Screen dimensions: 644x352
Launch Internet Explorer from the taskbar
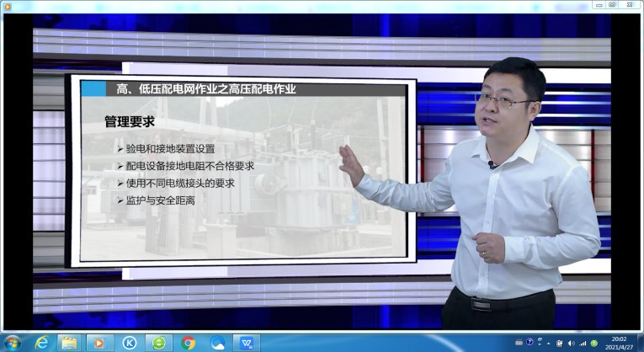coord(41,343)
